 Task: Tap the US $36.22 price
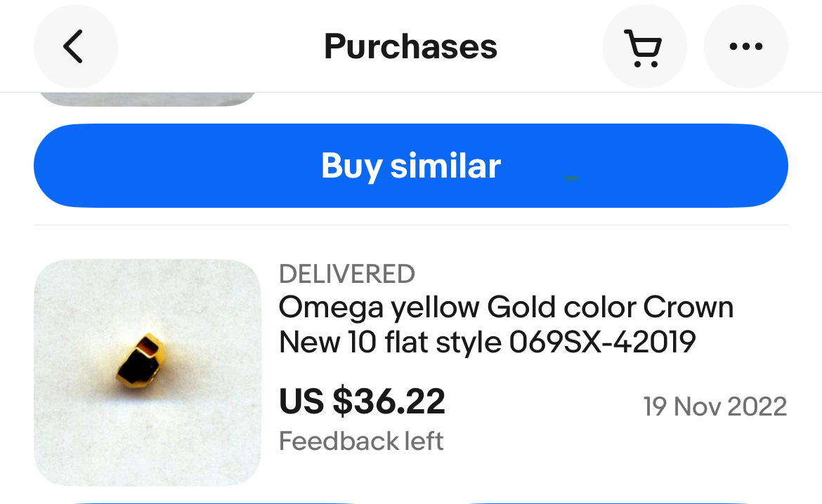[x=362, y=402]
